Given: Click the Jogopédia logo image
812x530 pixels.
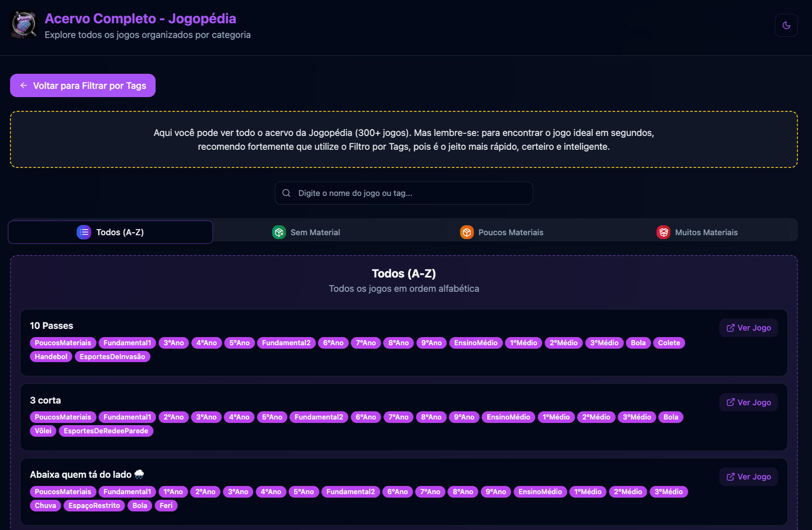Looking at the screenshot, I should (24, 25).
